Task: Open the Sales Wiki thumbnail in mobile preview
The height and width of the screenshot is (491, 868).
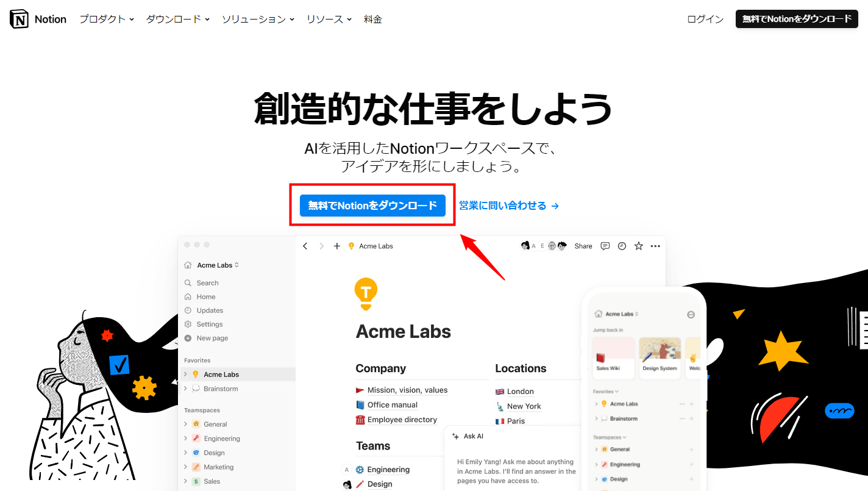Action: [613, 358]
